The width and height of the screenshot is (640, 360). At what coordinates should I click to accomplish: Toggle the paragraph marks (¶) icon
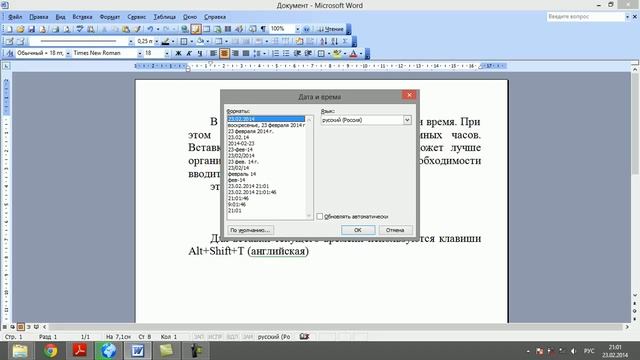tap(263, 29)
